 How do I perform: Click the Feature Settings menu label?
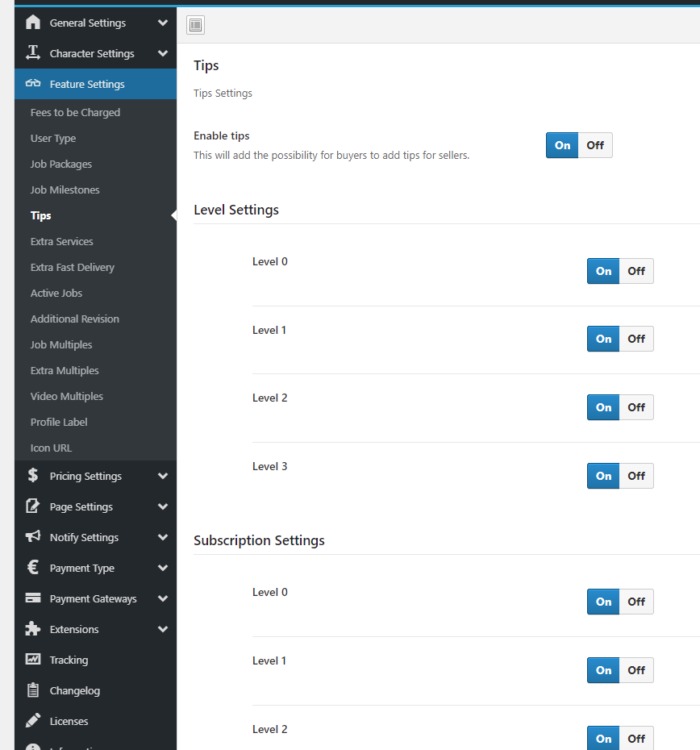point(87,84)
